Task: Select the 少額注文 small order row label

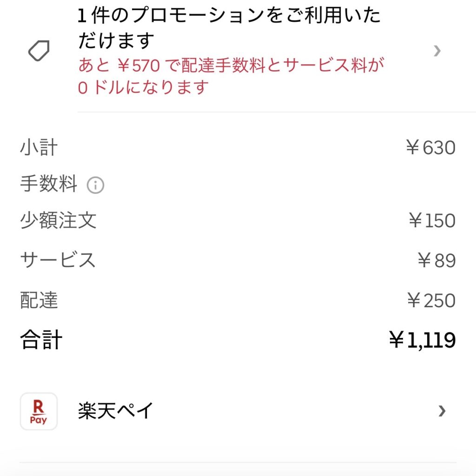Action: [58, 220]
